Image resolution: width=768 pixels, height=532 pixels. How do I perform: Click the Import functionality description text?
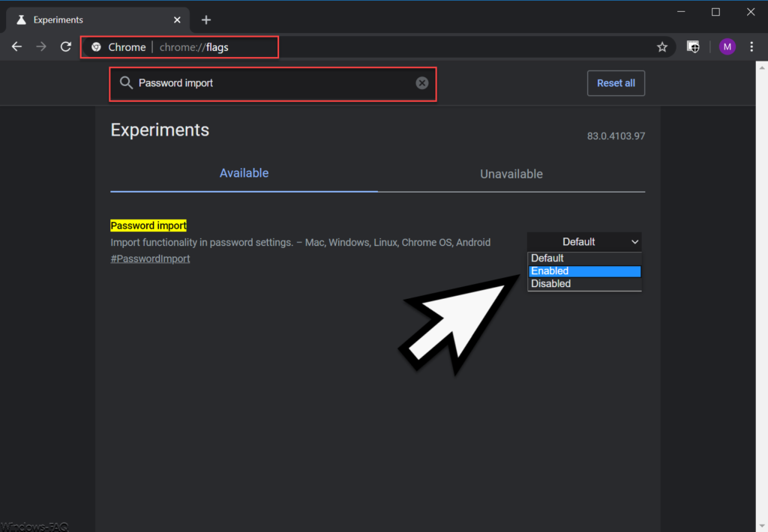[300, 242]
